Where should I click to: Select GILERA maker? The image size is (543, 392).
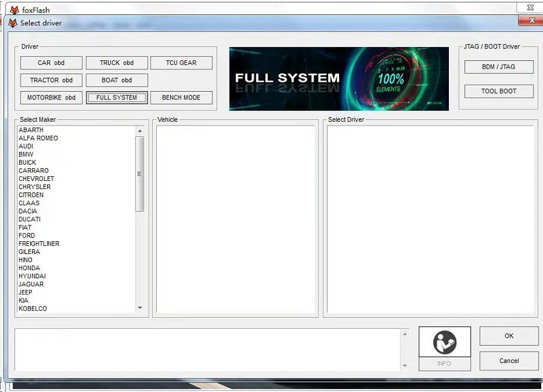[x=29, y=251]
